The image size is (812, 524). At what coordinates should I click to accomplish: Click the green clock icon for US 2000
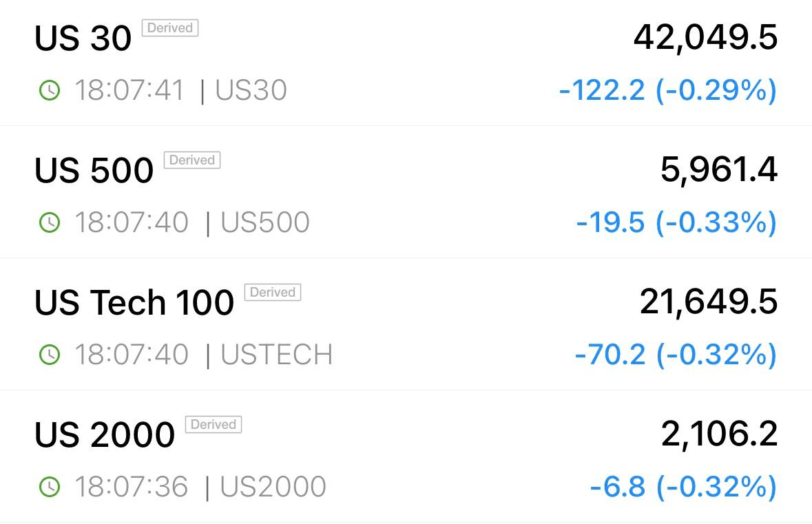[x=50, y=488]
